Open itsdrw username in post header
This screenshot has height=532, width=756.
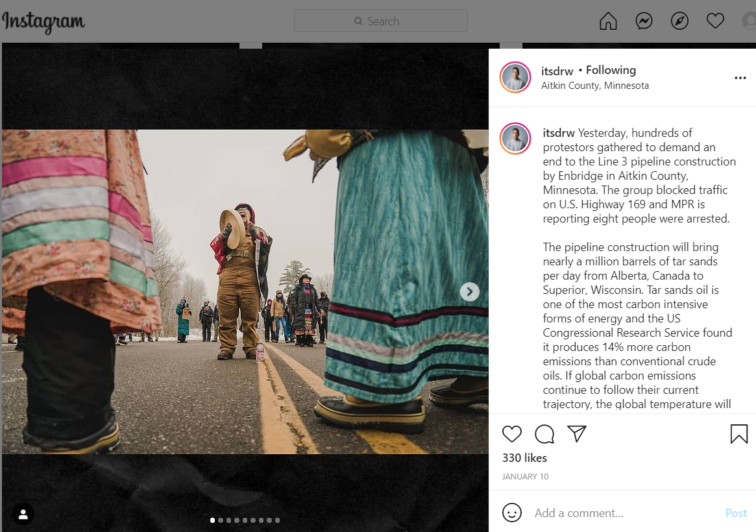pos(557,71)
